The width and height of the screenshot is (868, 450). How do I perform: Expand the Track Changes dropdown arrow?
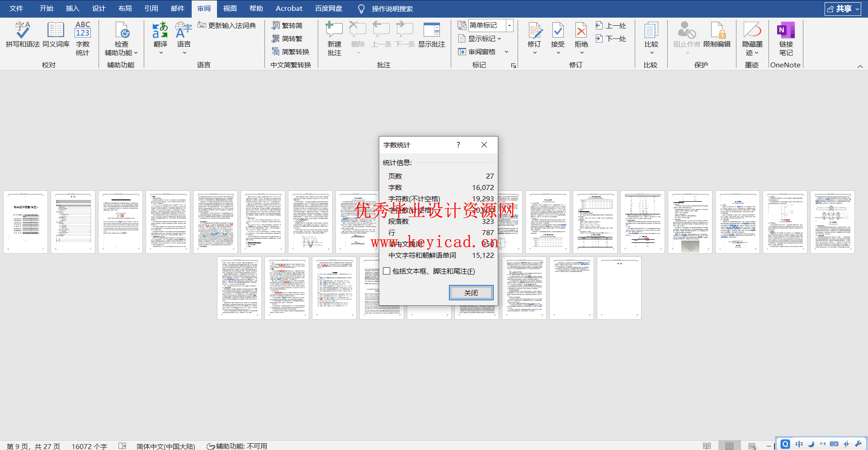tap(535, 53)
